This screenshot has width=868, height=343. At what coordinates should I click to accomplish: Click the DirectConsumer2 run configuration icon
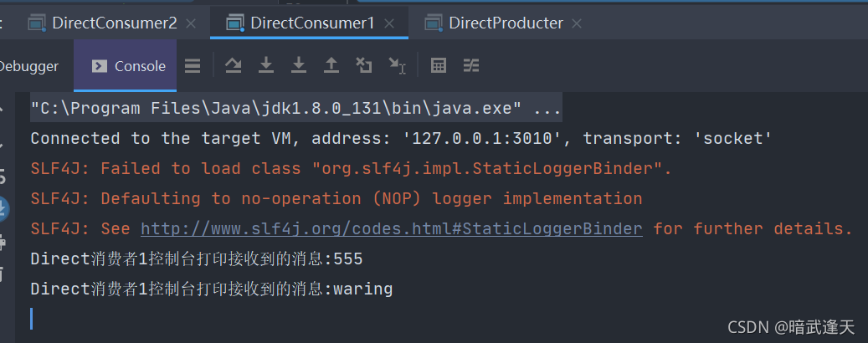pos(37,23)
